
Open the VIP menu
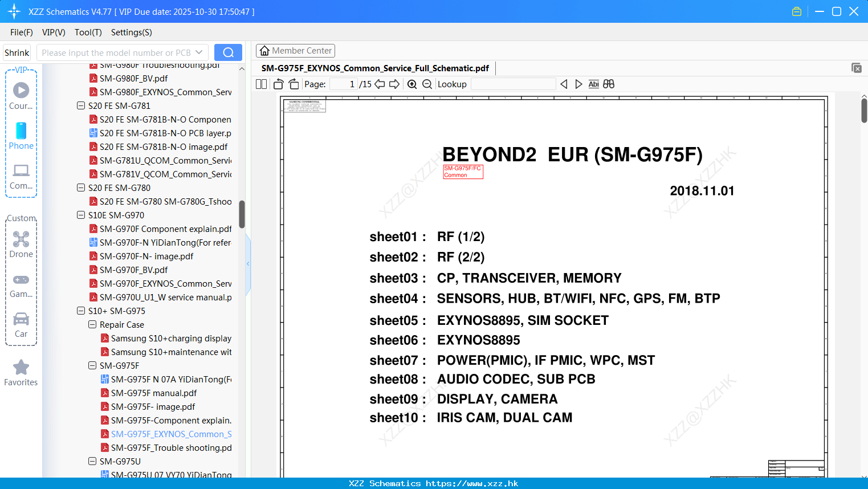[54, 32]
